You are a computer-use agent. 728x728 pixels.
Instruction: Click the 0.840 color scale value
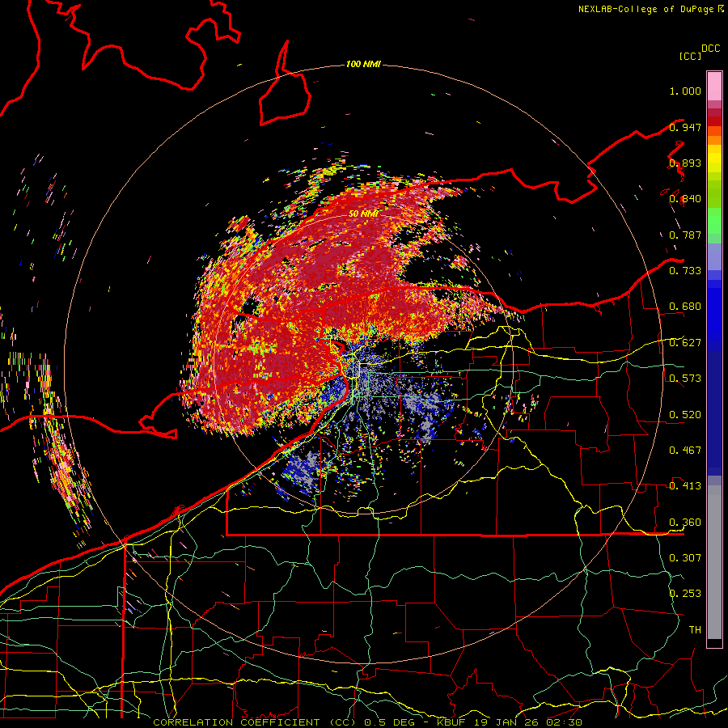pos(685,199)
